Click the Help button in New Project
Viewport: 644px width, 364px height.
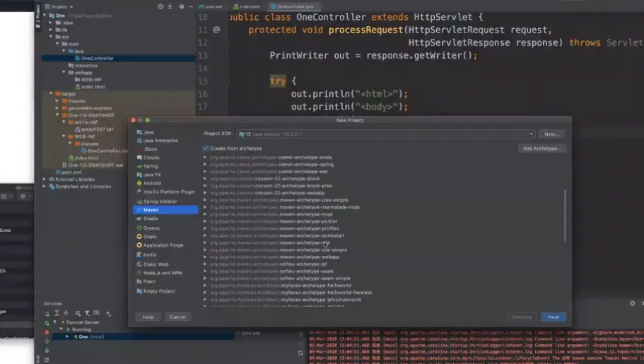click(148, 317)
